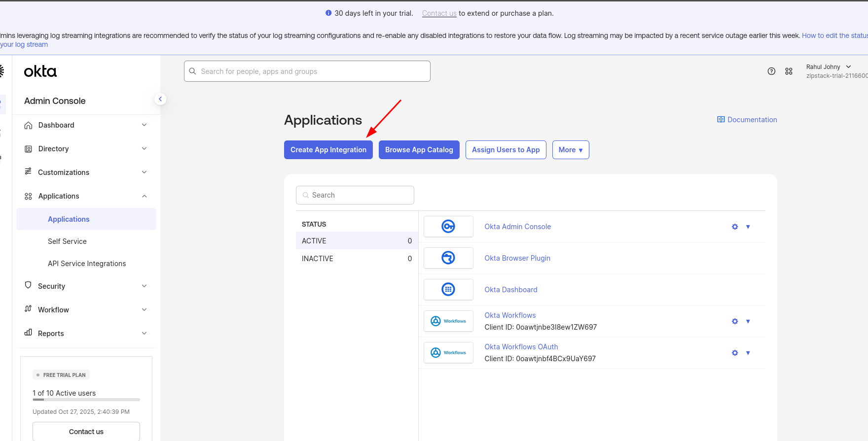
Task: Click the okta logo in sidebar
Action: pos(40,71)
